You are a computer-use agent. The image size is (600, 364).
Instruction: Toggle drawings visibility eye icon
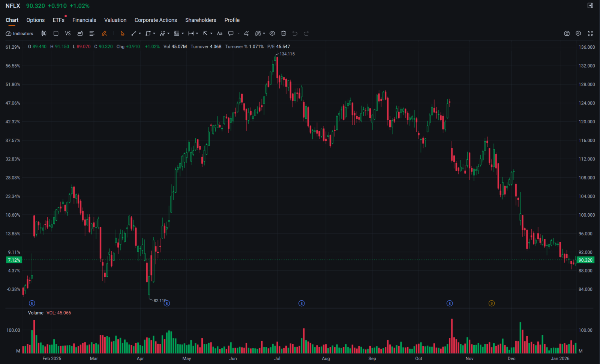(x=272, y=33)
